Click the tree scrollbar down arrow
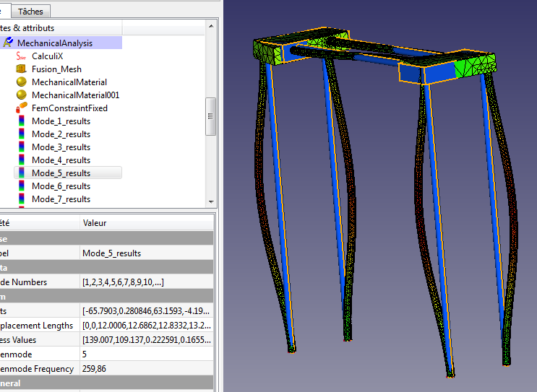 coord(211,202)
